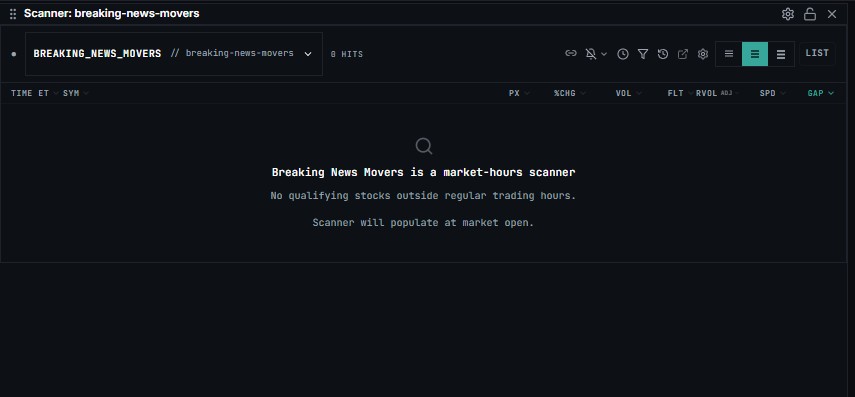The image size is (855, 397).
Task: Close the breaking-news-movers scanner widget
Action: tap(832, 14)
